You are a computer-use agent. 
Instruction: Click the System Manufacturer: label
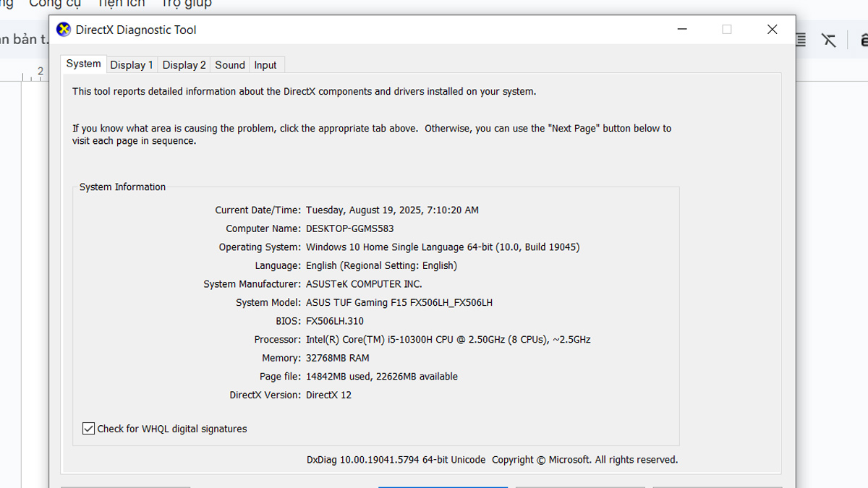[252, 284]
